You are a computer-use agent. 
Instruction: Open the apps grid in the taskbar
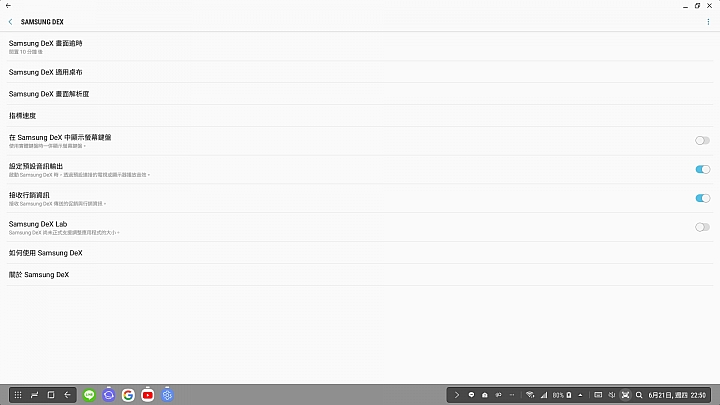18,395
